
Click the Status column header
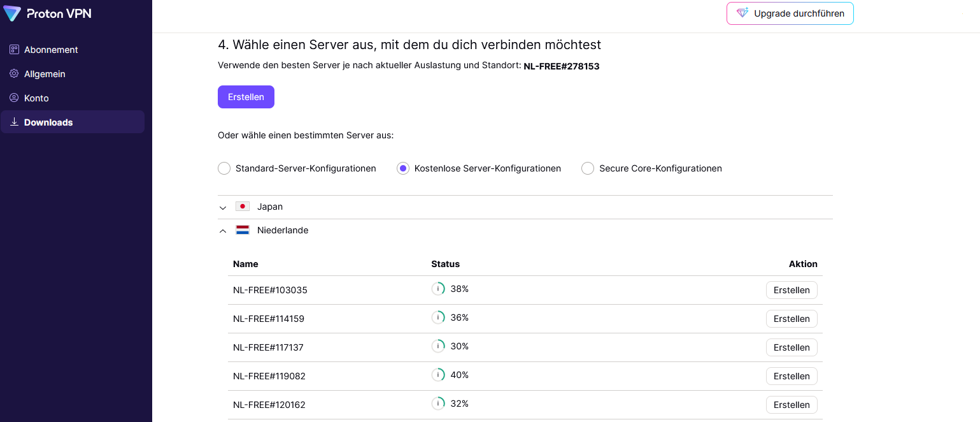tap(445, 264)
